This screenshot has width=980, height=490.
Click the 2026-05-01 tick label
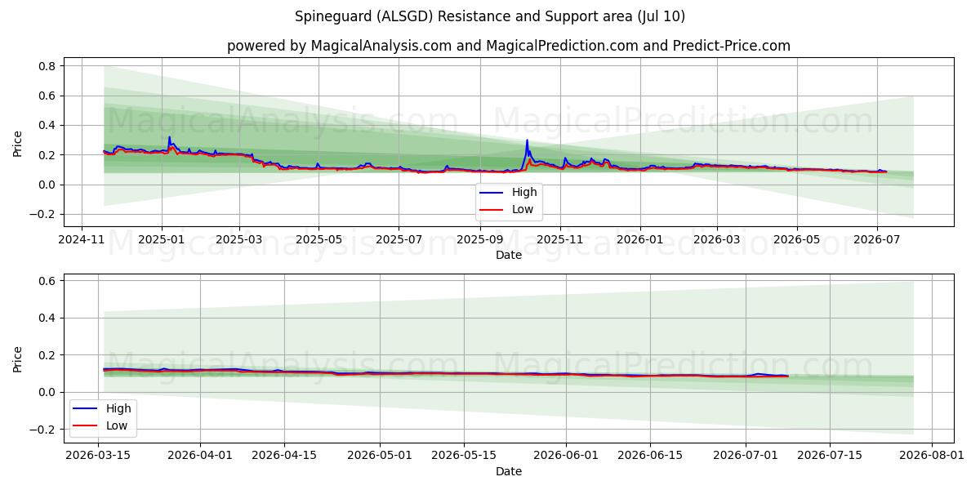[x=381, y=456]
